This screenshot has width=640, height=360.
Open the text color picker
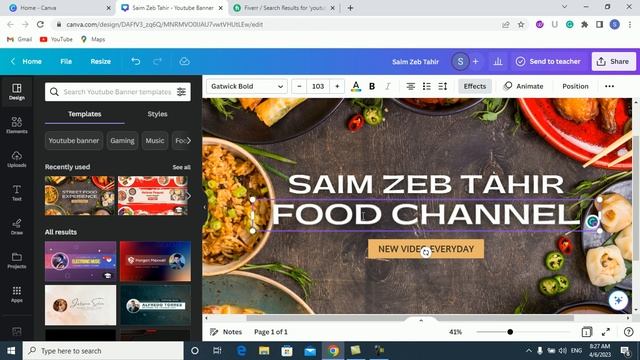pyautogui.click(x=356, y=86)
